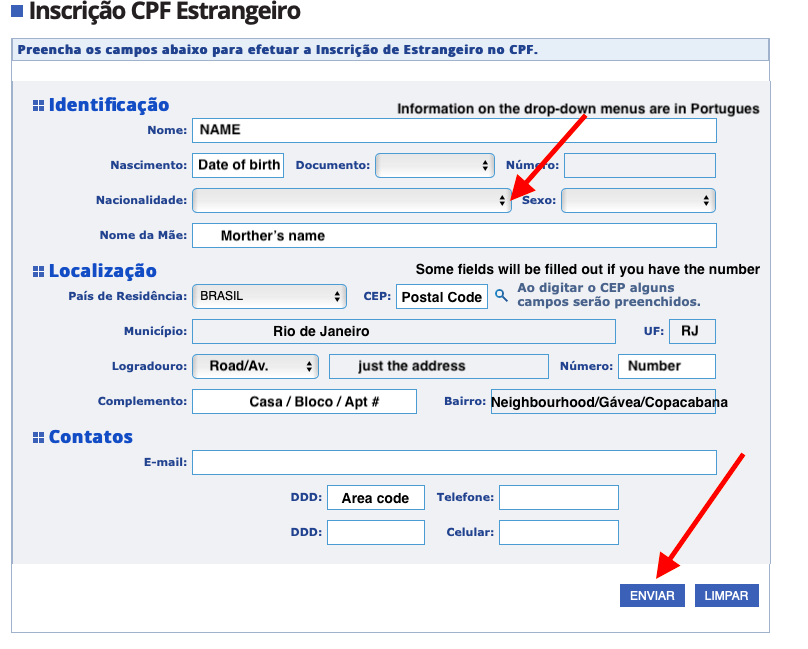
Task: Click the 'Ao digitar o CEP' hint text
Action: (x=609, y=295)
